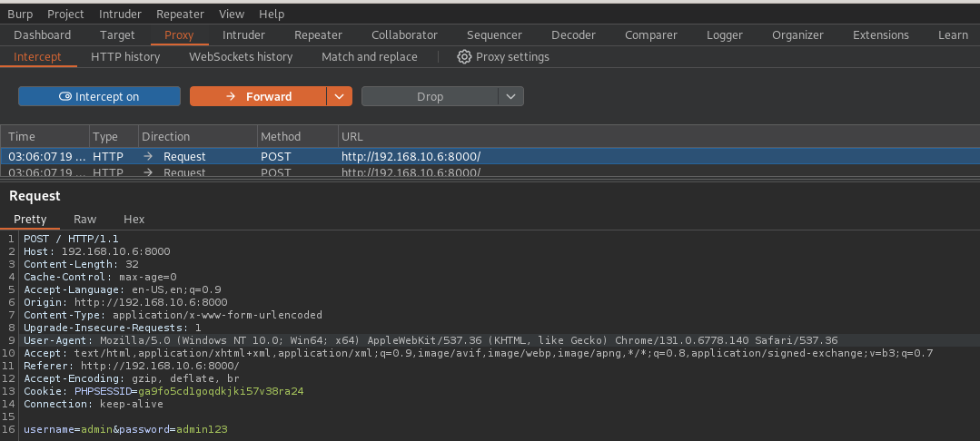
Task: Click the password value admin123
Action: coord(202,430)
